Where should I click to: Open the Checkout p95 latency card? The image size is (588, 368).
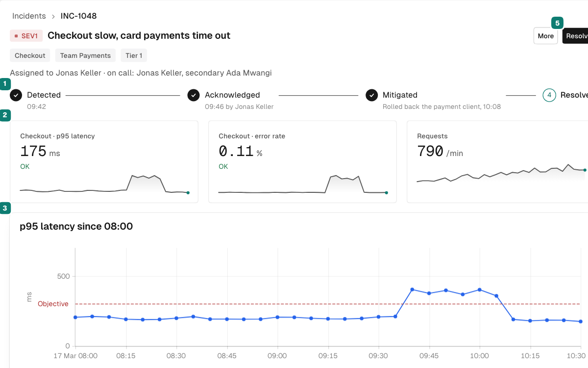(x=104, y=162)
